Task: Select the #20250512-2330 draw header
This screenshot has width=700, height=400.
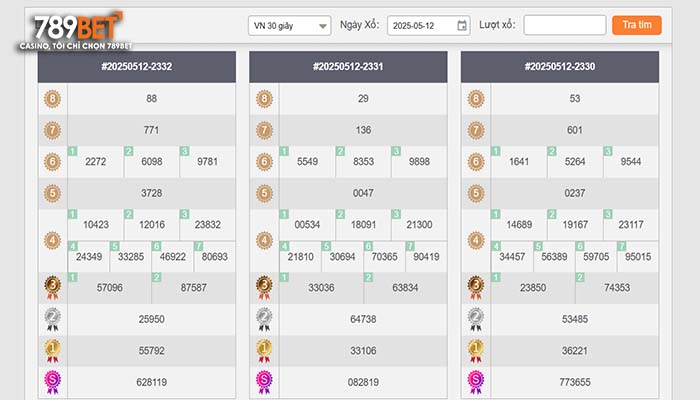Action: (x=560, y=67)
